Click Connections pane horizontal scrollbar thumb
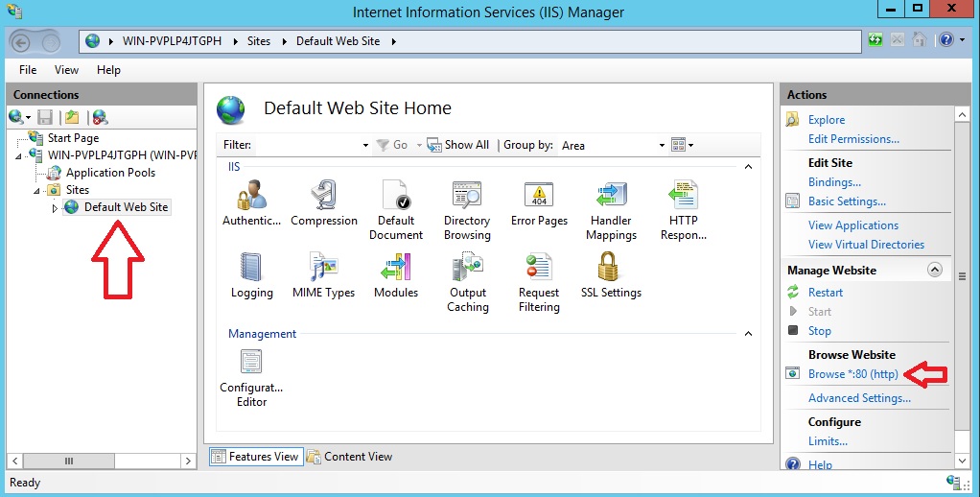980x497 pixels. click(x=69, y=461)
